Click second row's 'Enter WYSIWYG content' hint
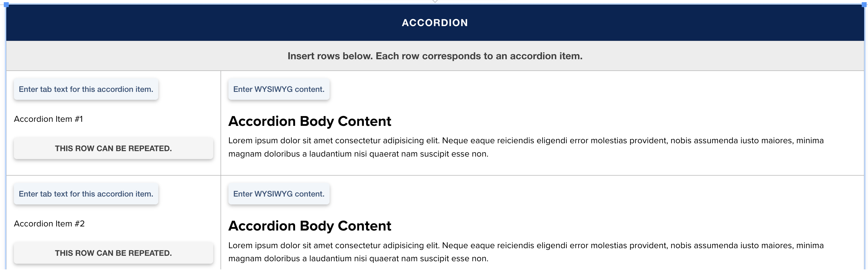 [279, 194]
